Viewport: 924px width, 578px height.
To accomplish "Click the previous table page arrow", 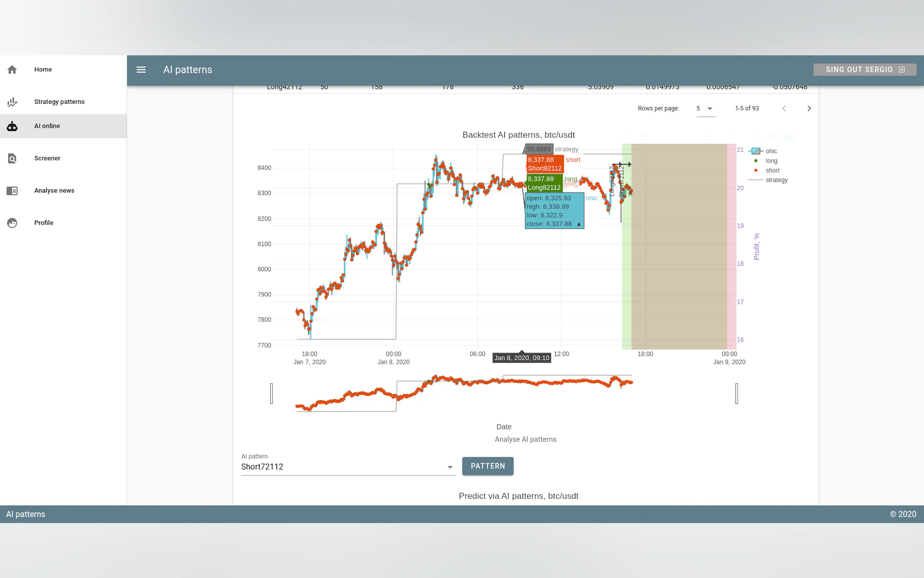I will click(x=784, y=108).
